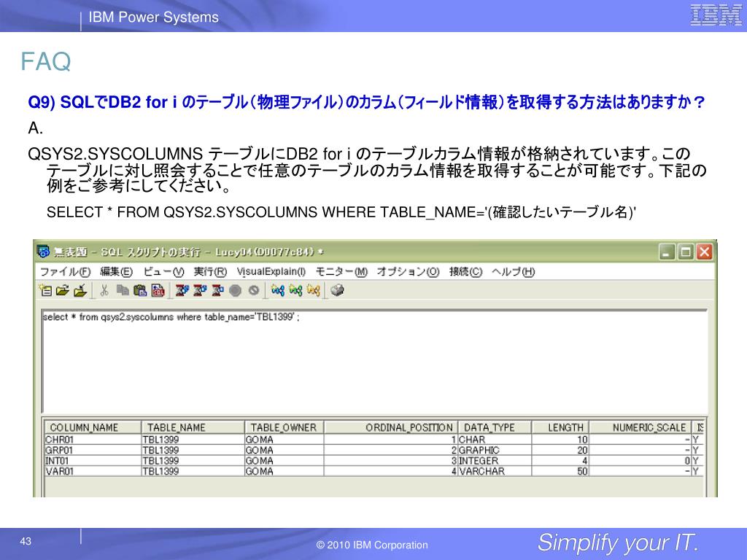This screenshot has height=560, width=747.
Task: Click the new script icon in the toolbar
Action: click(x=46, y=290)
